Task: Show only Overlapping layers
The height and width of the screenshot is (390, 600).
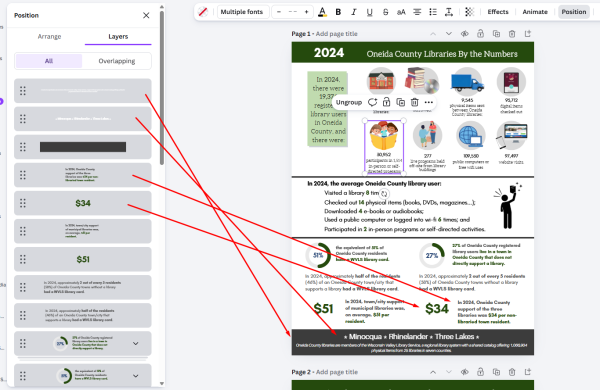Action: point(117,61)
